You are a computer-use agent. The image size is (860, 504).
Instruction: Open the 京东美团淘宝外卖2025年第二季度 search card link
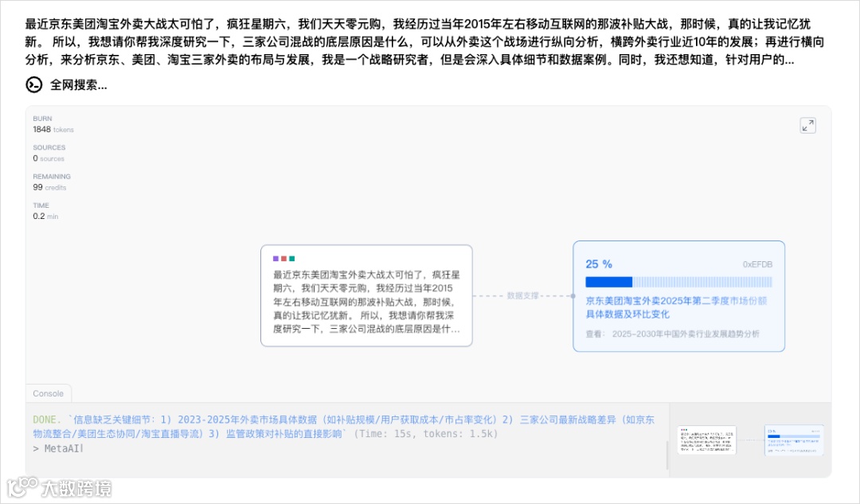coord(676,307)
